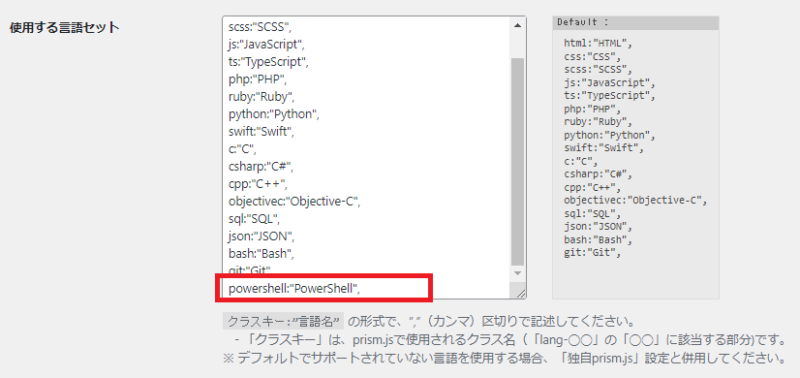Click the scss:"SCSS" line in textarea

261,26
